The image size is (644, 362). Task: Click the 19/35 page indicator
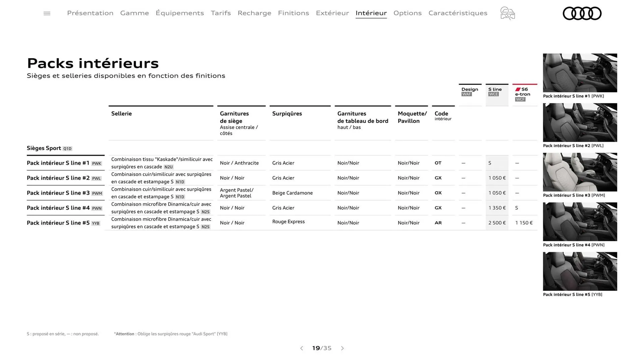point(322,348)
